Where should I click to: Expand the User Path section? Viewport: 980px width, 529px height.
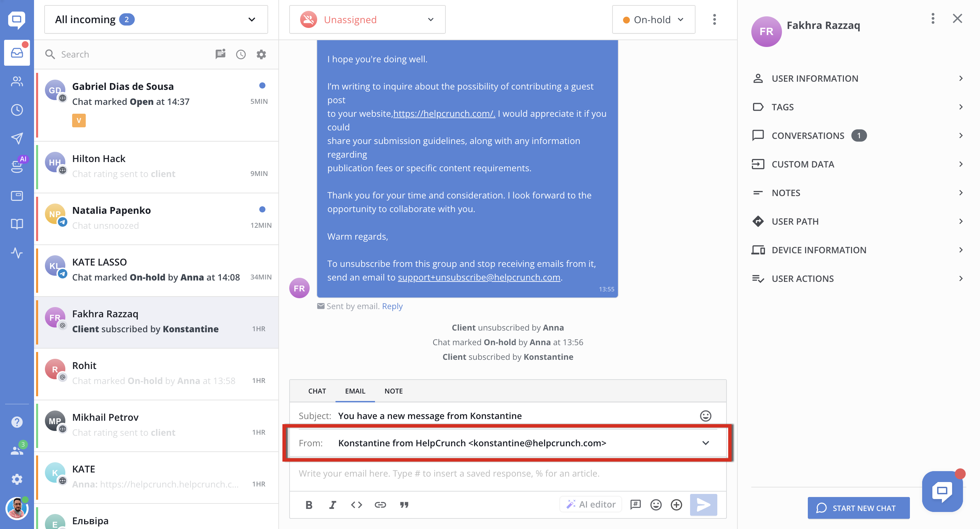858,221
